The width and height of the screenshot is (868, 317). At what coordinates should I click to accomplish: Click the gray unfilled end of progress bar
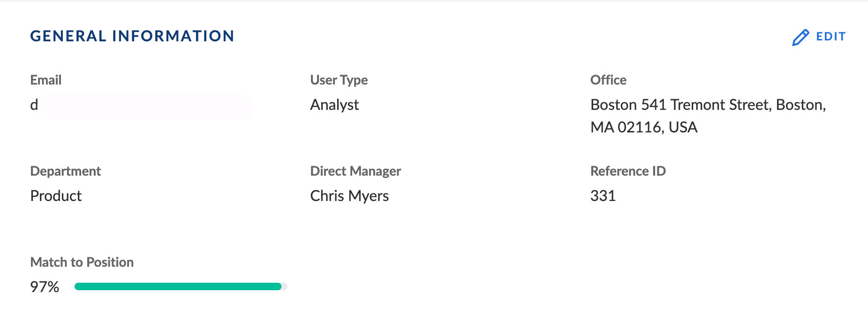(x=285, y=286)
